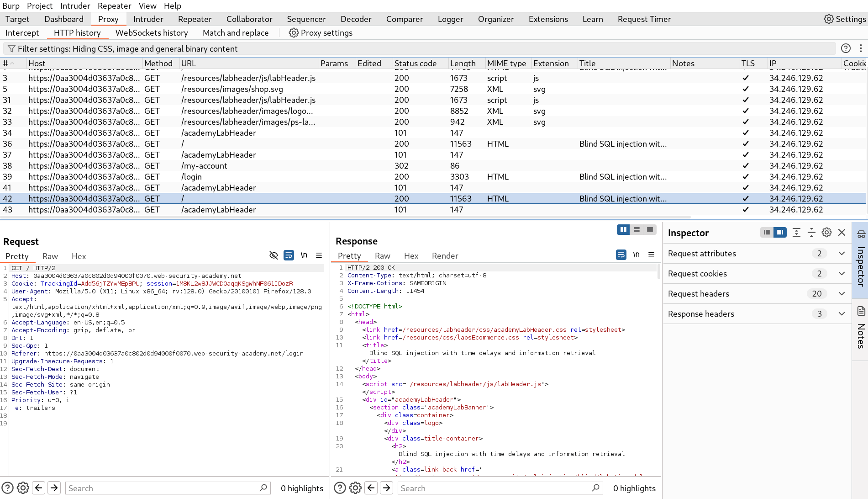Open Response panel hamburger menu
868x499 pixels.
pos(652,255)
